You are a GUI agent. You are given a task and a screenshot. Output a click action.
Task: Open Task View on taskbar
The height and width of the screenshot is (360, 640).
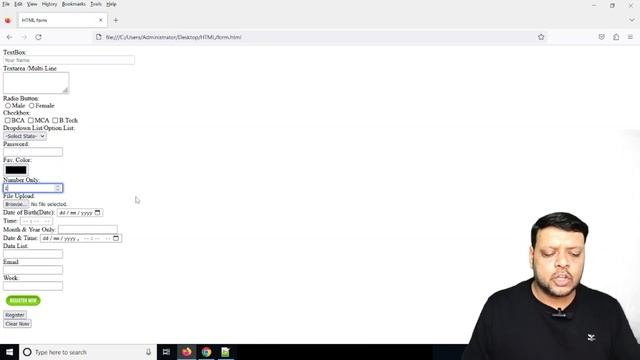point(166,352)
